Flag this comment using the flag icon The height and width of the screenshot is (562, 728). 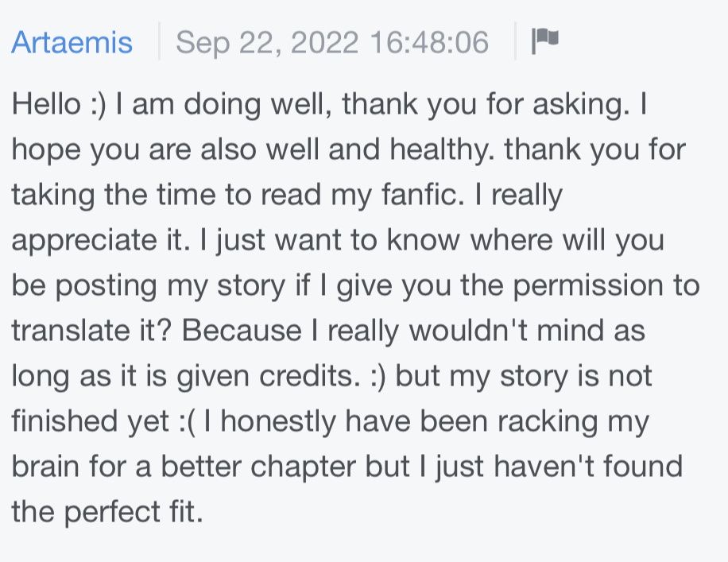(545, 41)
